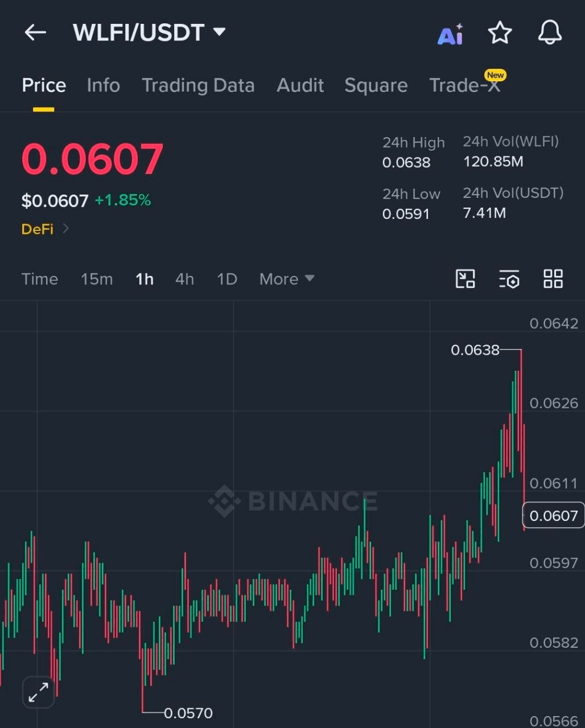Open the grid layout icon

pos(553,279)
